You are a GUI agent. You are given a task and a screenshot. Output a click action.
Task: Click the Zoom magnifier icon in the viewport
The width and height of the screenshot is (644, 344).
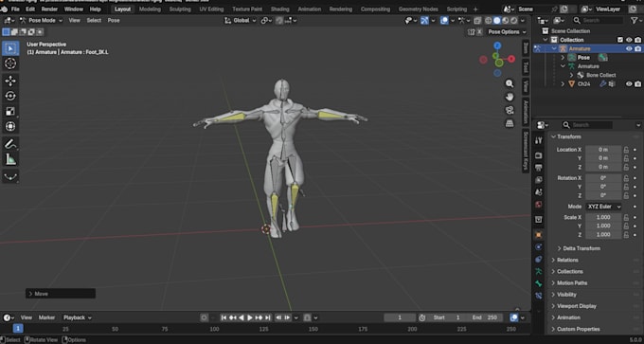(x=510, y=83)
